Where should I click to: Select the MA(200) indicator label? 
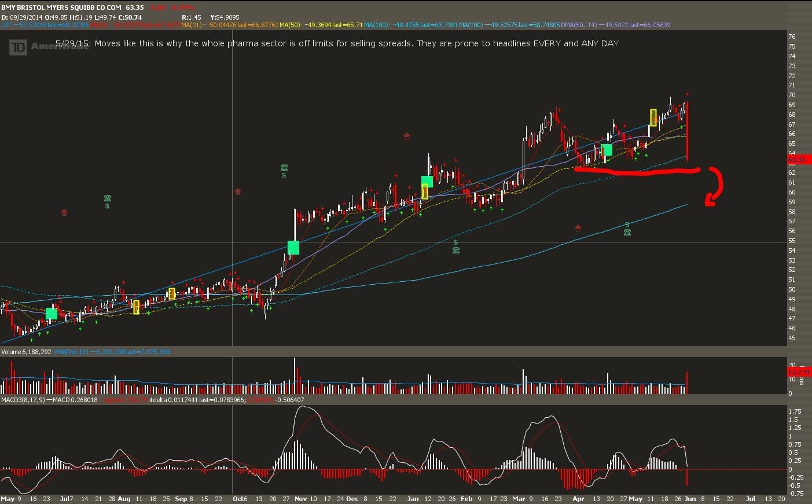coord(509,25)
